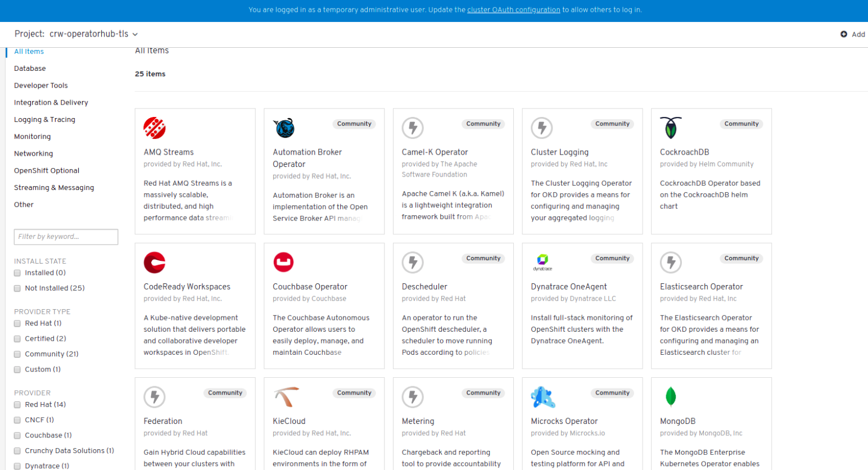
Task: Open the cluster OAuth configuration link
Action: (514, 10)
